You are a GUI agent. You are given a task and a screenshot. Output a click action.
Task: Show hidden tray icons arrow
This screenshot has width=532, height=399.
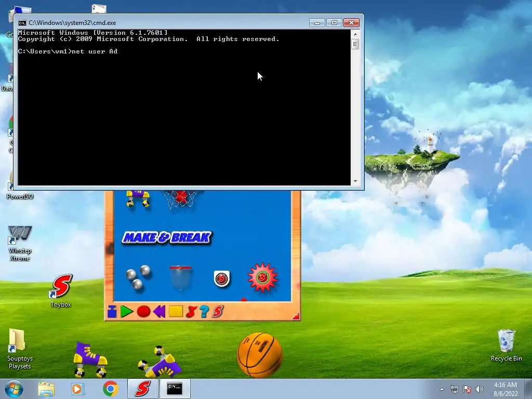pos(442,389)
